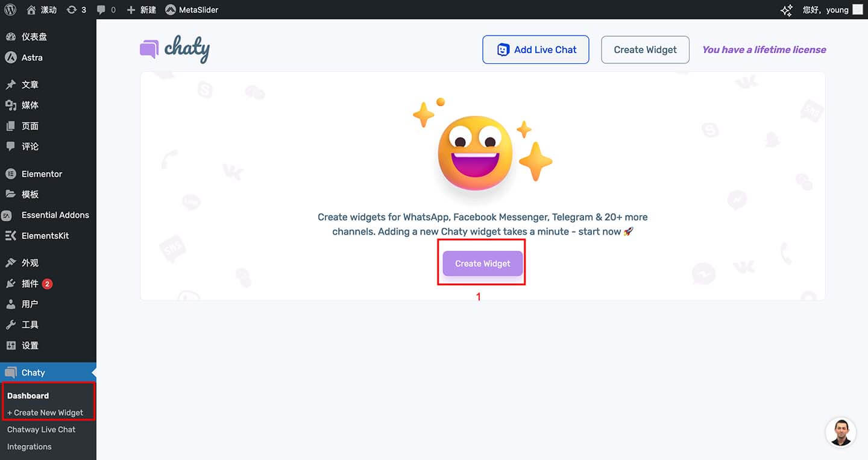868x460 pixels.
Task: Open the Integrations submenu
Action: [x=29, y=447]
